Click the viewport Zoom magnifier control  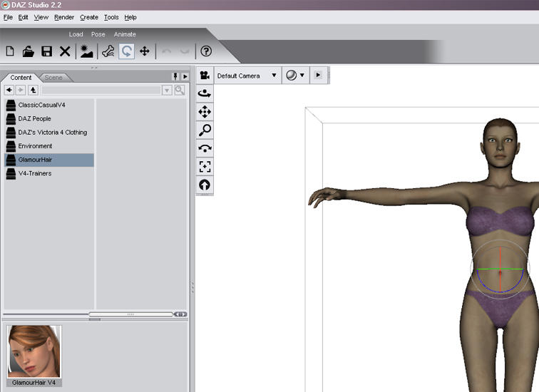point(205,130)
